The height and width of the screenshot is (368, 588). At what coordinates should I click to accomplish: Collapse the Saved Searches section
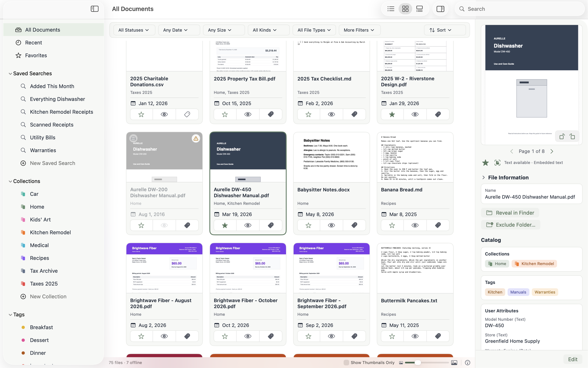10,74
